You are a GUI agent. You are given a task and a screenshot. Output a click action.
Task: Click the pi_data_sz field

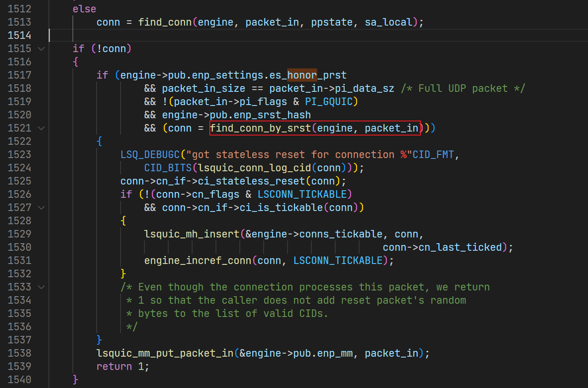(x=364, y=88)
